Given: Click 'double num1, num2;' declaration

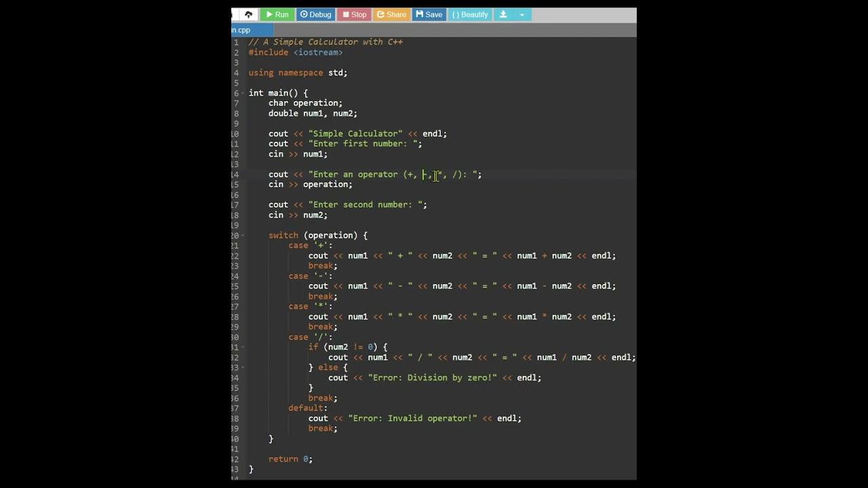Looking at the screenshot, I should (x=313, y=113).
